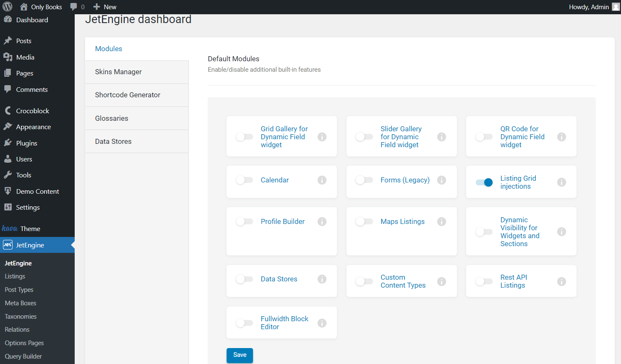Click the Dashboard gauge icon in sidebar
Viewport: 621px width, 364px height.
coord(8,19)
